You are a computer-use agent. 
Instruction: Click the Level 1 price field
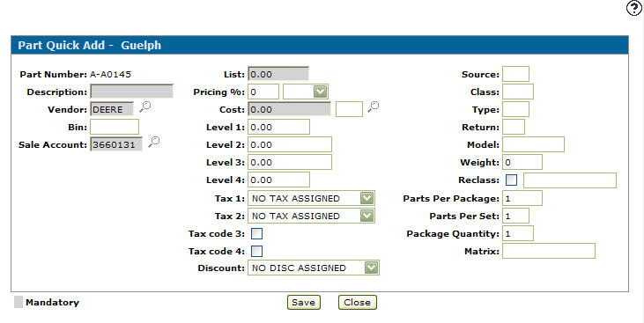(x=279, y=127)
